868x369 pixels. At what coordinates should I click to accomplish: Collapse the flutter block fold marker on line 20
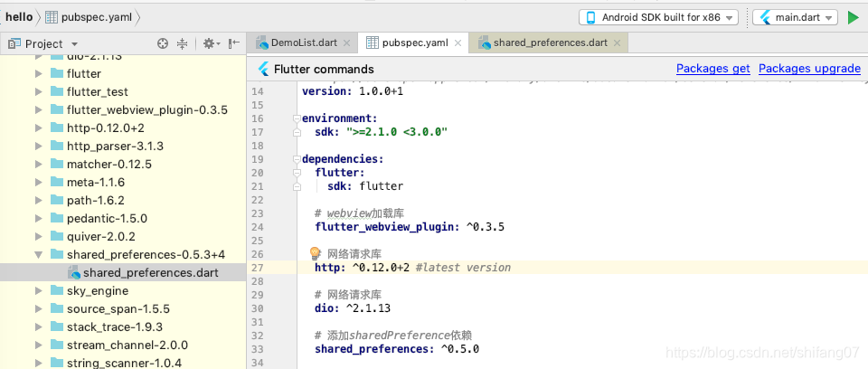coord(297,173)
